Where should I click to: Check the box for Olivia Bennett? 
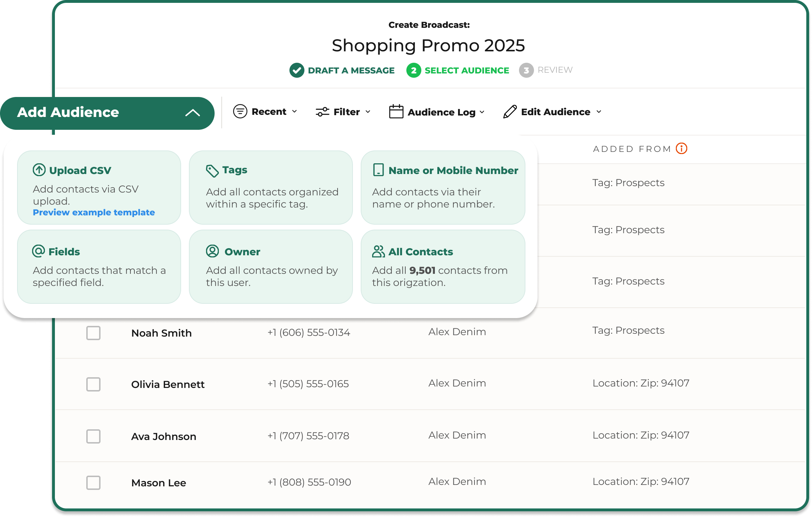[93, 384]
